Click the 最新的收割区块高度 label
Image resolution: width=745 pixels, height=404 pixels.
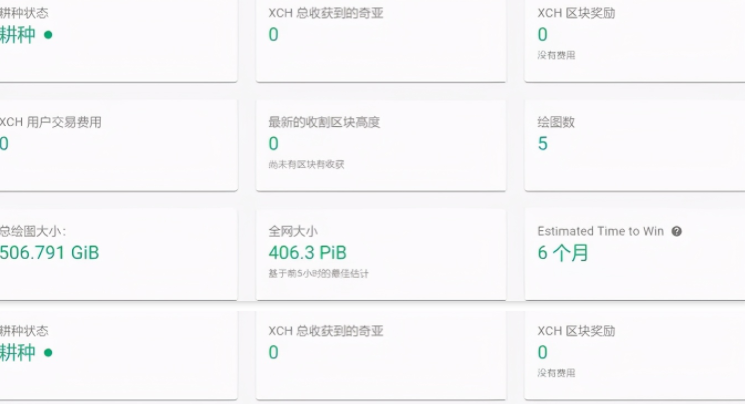coord(324,122)
